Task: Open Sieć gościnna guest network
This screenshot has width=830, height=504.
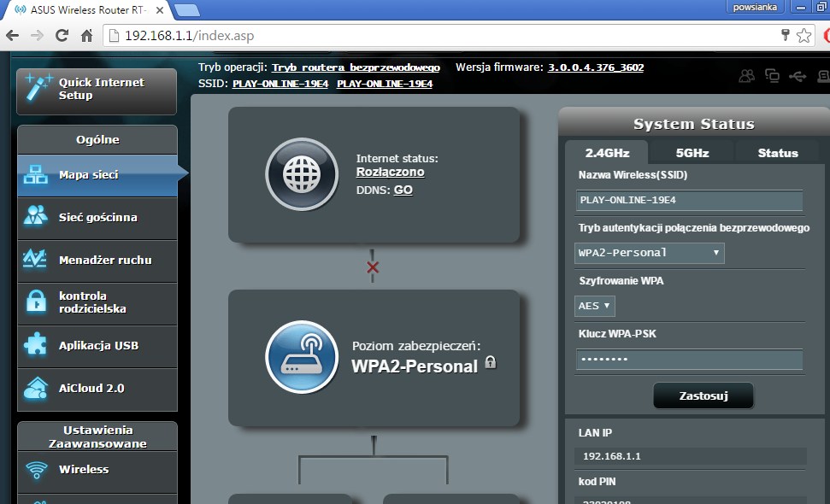Action: tap(96, 218)
